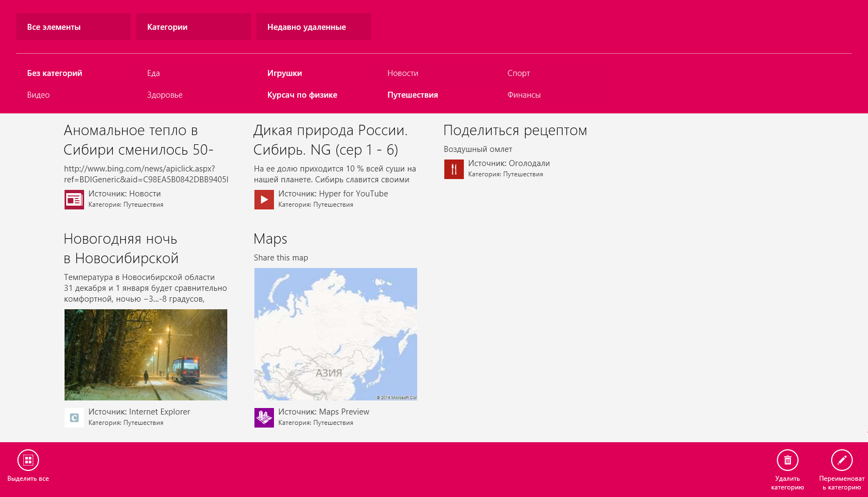Click the Источник: Maps Preview label
The height and width of the screenshot is (497, 868).
click(324, 412)
